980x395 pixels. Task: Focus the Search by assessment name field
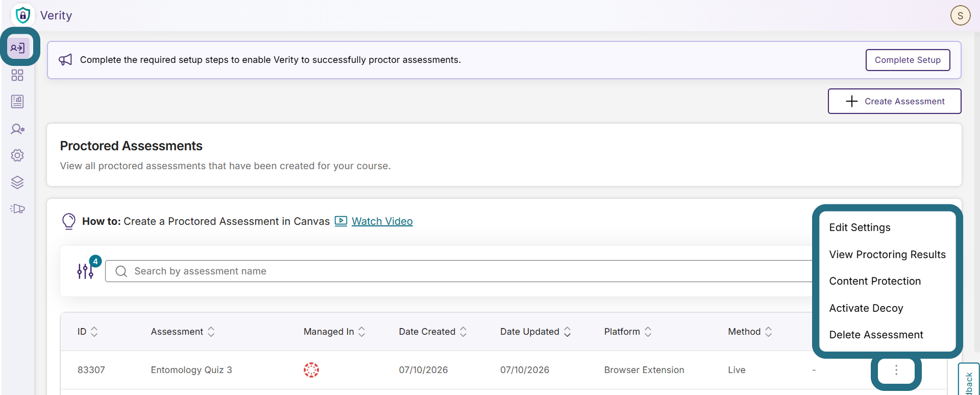[459, 271]
